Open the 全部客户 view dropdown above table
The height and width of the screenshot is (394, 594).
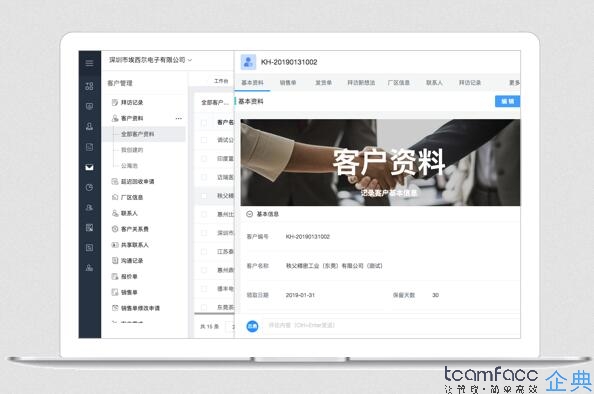215,102
